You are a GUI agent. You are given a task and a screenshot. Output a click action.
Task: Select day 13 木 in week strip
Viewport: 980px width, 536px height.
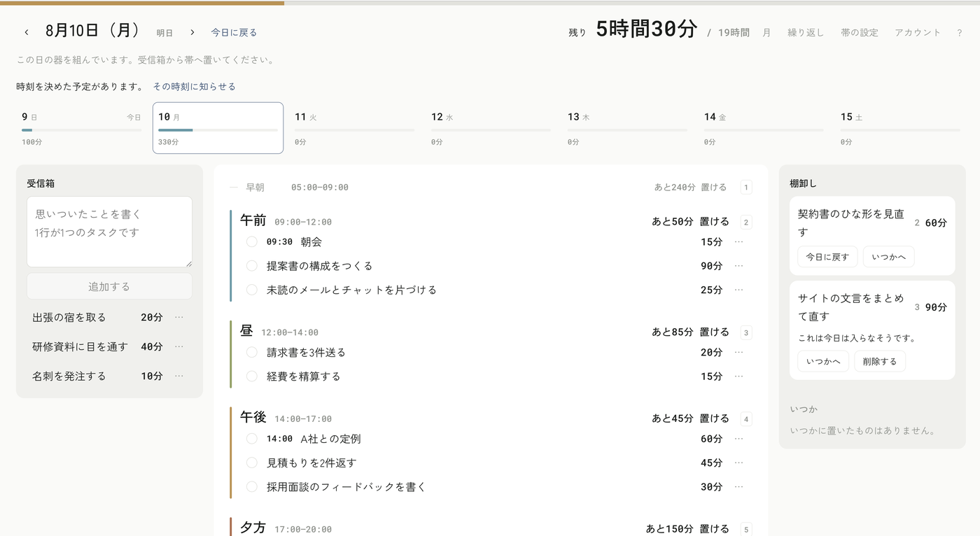coord(627,128)
